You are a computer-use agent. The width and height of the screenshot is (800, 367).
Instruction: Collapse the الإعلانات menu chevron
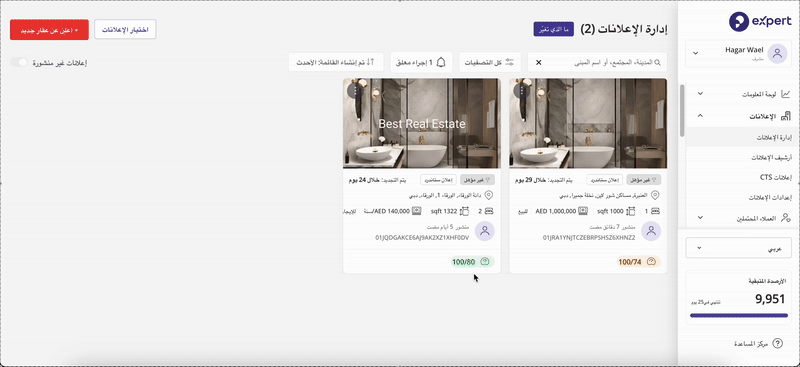pyautogui.click(x=700, y=116)
